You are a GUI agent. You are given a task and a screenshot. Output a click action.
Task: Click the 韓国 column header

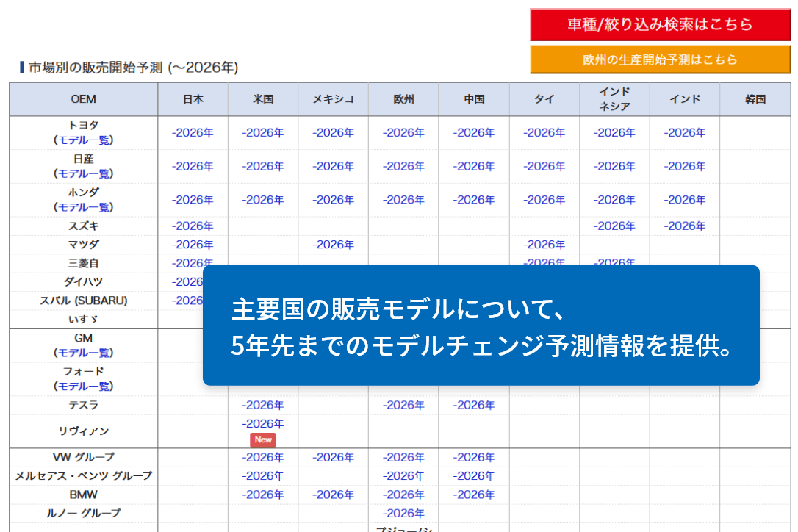(755, 99)
